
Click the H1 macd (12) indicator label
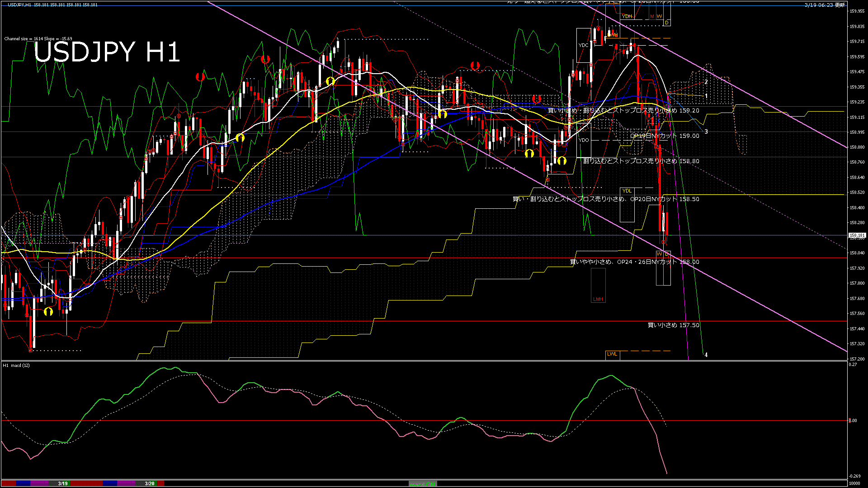(x=16, y=365)
